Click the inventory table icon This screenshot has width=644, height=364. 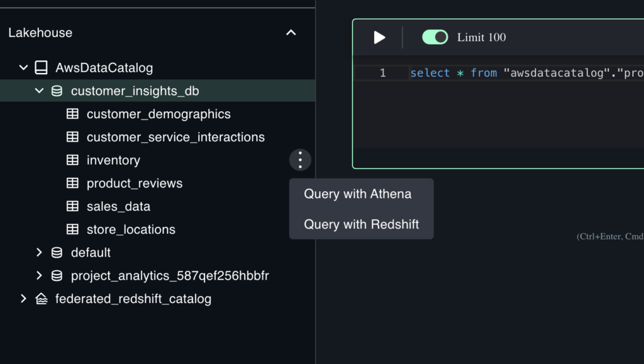tap(72, 160)
